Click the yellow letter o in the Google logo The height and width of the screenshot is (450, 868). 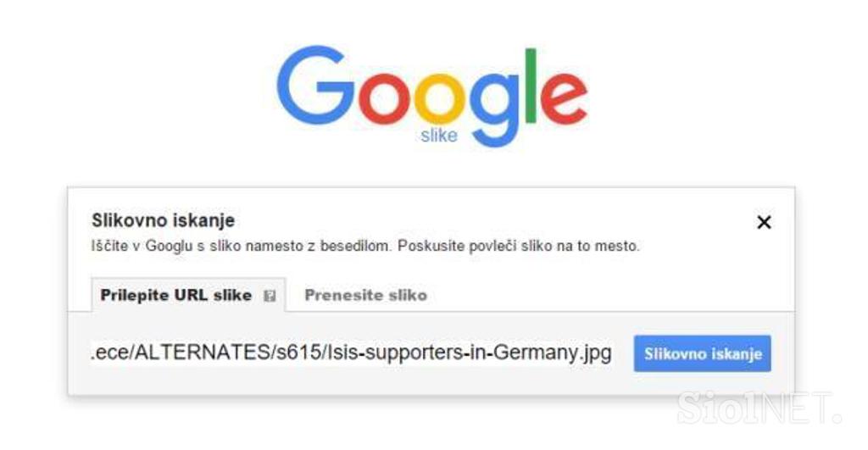440,99
